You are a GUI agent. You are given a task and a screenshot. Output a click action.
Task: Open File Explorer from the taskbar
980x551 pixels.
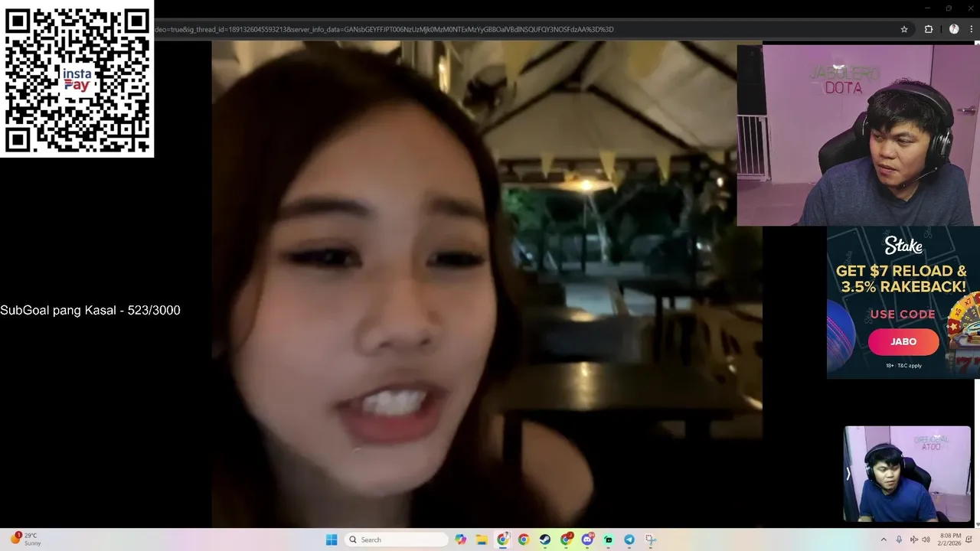482,540
